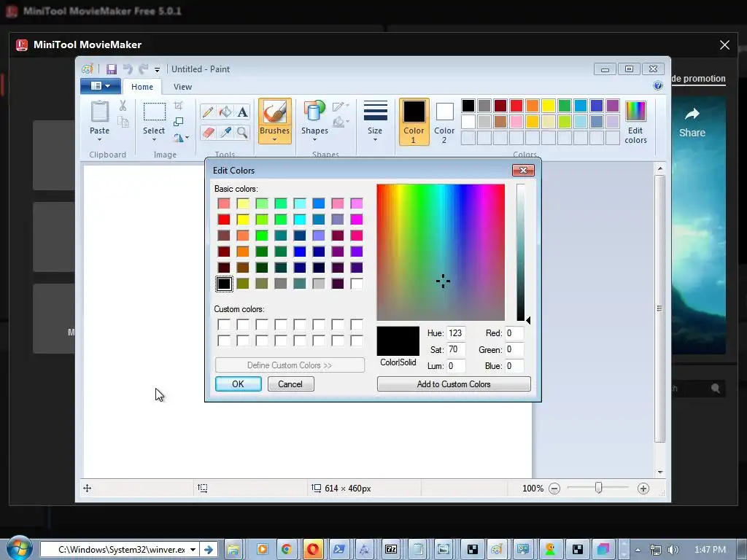Click the 7z icon in the taskbar
747x560 pixels.
(x=391, y=550)
